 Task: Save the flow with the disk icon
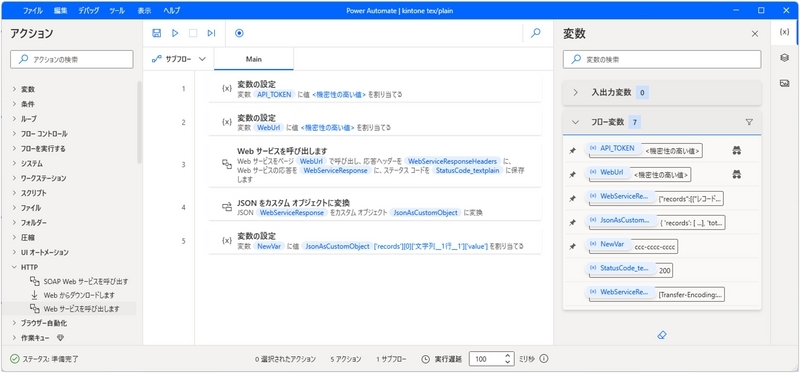(157, 33)
